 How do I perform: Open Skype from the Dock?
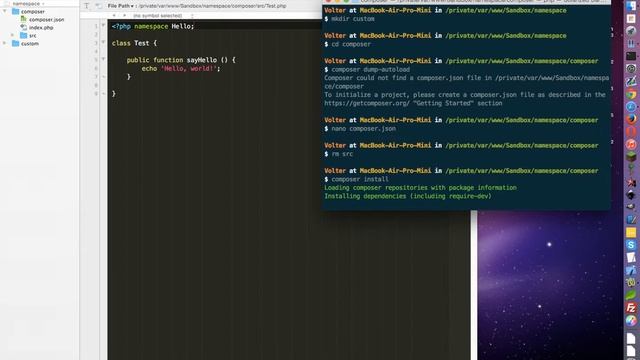631,245
